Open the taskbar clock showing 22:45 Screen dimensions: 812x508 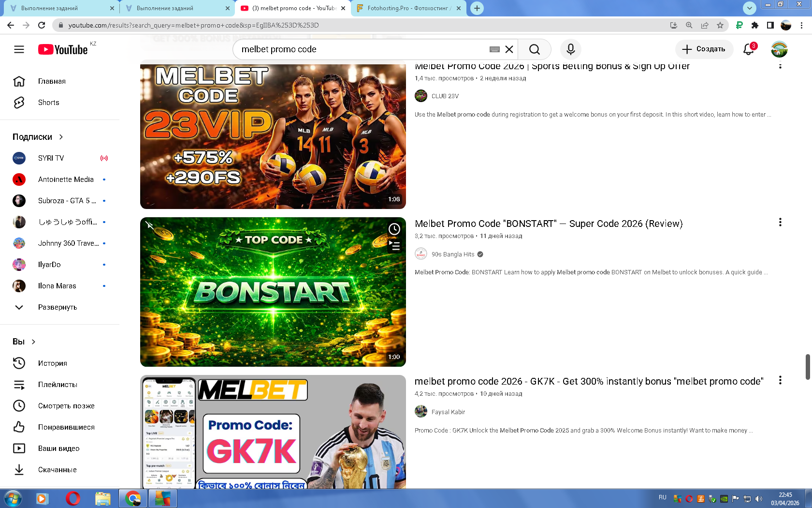(785, 499)
